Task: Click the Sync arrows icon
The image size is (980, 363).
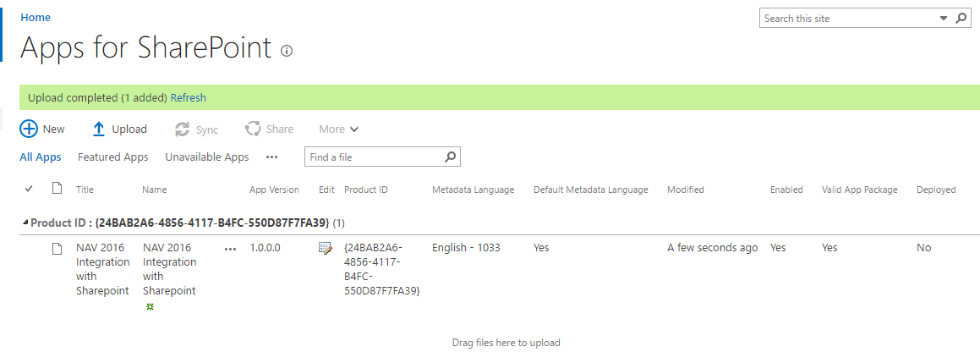Action: point(182,129)
